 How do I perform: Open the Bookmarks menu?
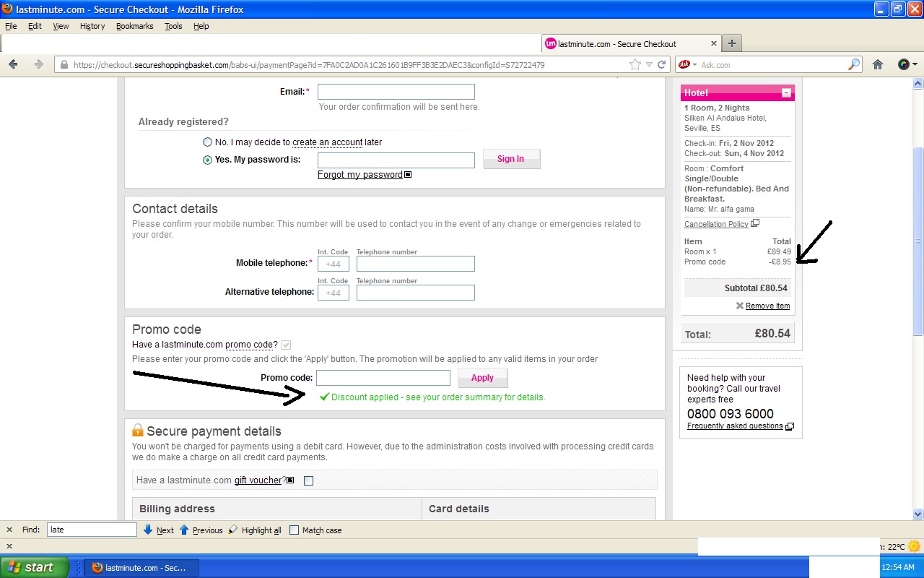[135, 26]
